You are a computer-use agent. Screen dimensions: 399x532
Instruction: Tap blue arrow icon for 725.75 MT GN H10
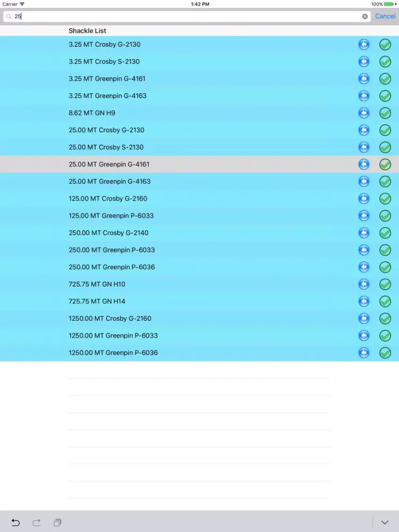[364, 284]
